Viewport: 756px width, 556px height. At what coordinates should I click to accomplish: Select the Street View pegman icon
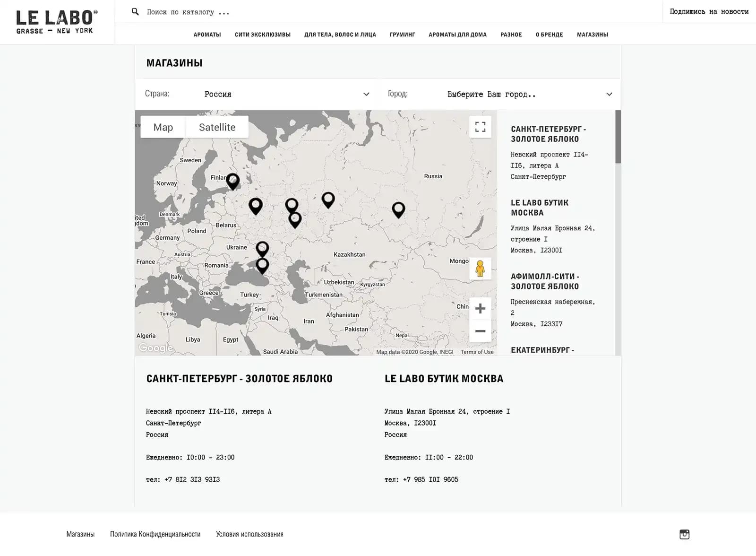(x=480, y=269)
